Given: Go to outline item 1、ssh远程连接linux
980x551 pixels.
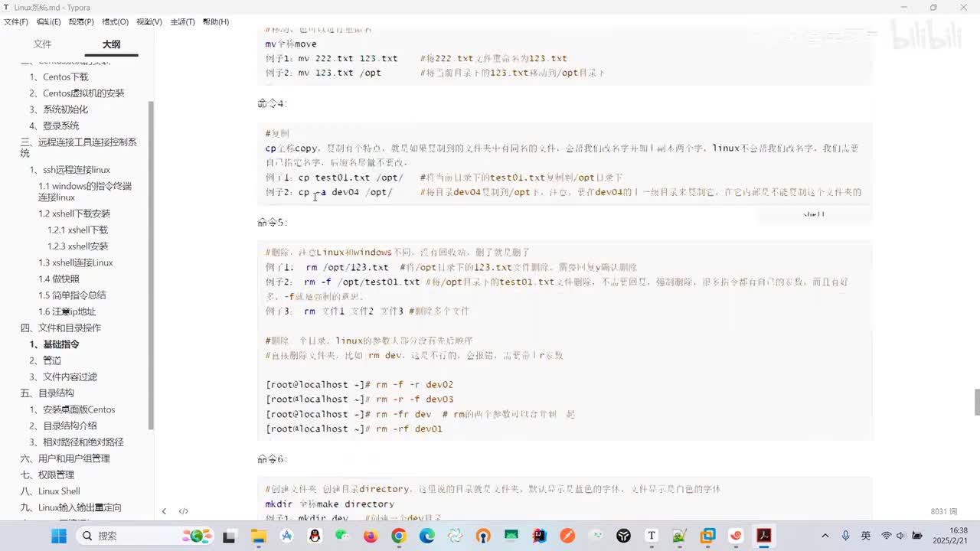Looking at the screenshot, I should (x=70, y=170).
